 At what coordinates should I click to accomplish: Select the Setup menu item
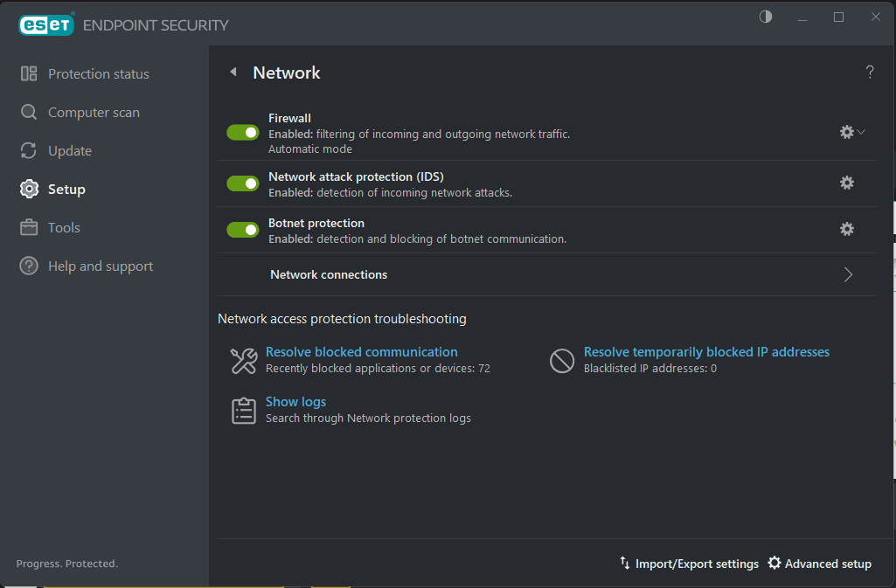(x=66, y=189)
